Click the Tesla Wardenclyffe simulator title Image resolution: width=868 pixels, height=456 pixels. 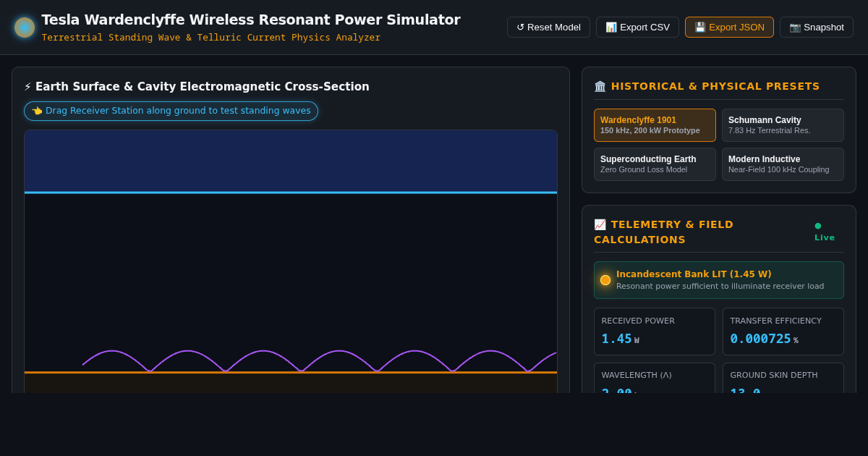click(251, 20)
